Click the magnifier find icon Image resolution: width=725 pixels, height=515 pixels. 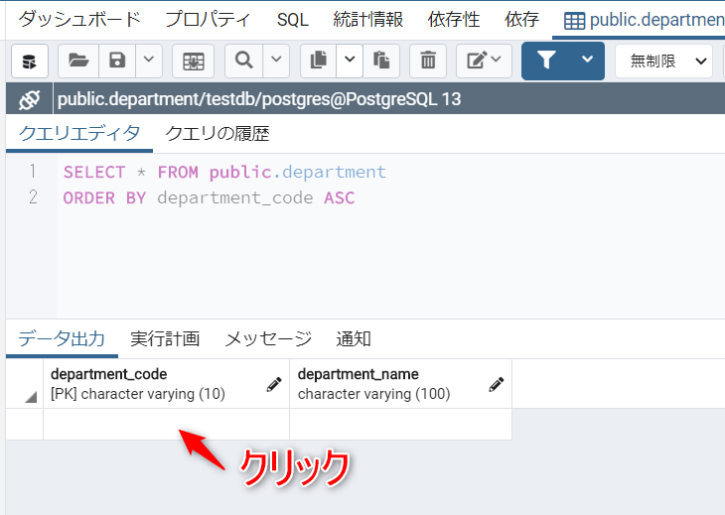tap(243, 61)
